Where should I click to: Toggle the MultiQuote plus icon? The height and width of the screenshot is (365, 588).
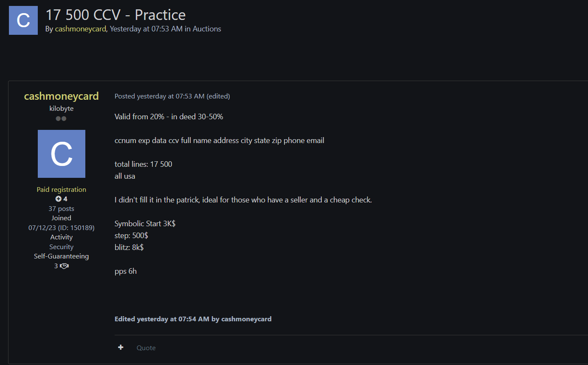click(x=121, y=348)
